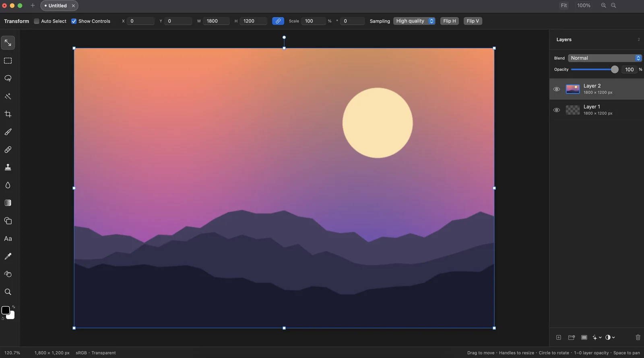The image size is (644, 358).
Task: Pick the Blur droplet tool
Action: tap(8, 185)
